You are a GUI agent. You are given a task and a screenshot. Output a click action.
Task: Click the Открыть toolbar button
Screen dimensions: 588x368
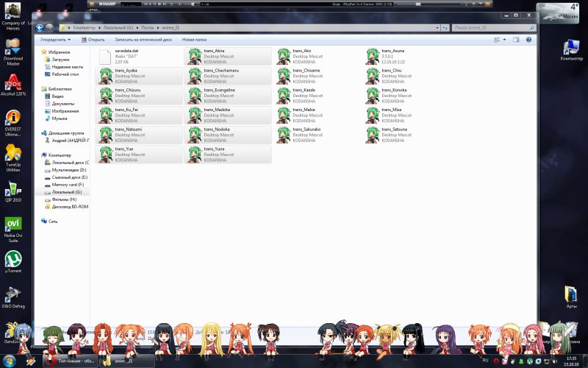93,40
